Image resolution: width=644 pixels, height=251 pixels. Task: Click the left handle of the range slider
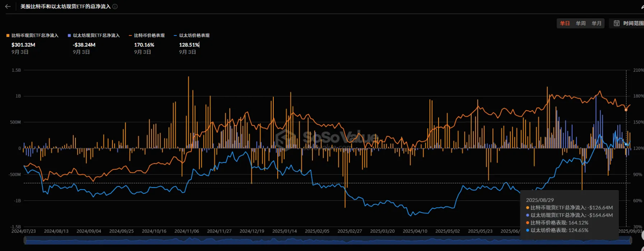pos(25,240)
